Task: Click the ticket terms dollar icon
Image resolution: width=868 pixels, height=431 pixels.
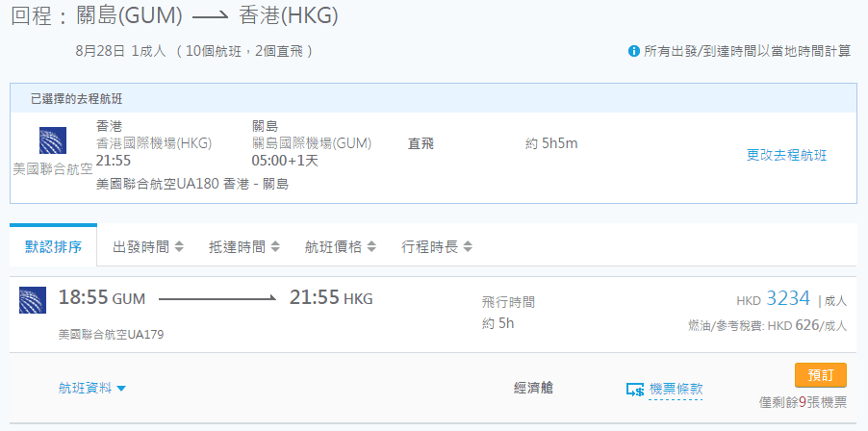Action: pos(635,390)
